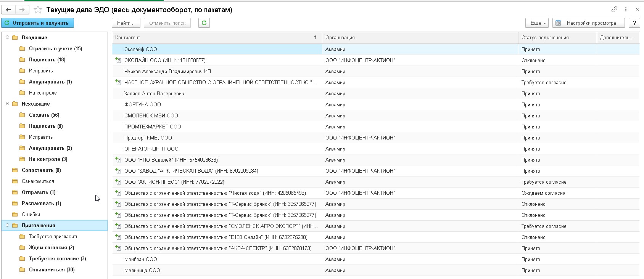The image size is (644, 279).
Task: Add page to favorites via star icon
Action: point(38,10)
